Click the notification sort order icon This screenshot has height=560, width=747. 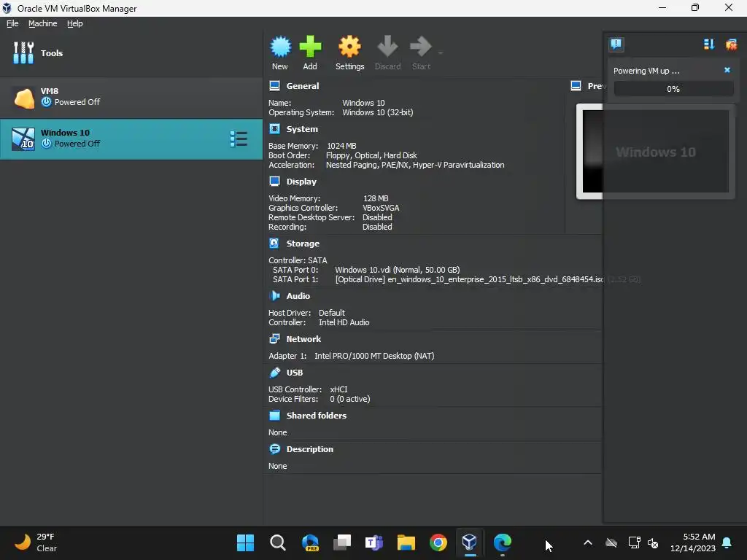tap(709, 44)
